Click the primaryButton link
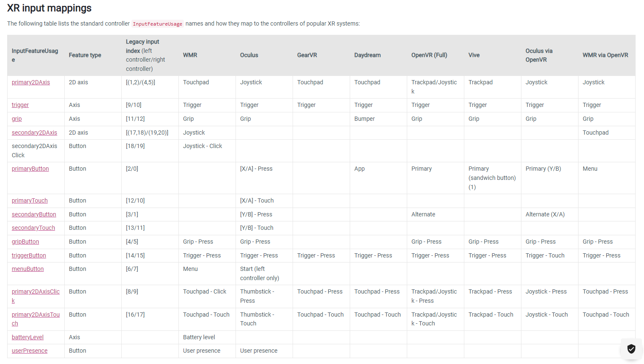This screenshot has width=644, height=364. pos(30,169)
